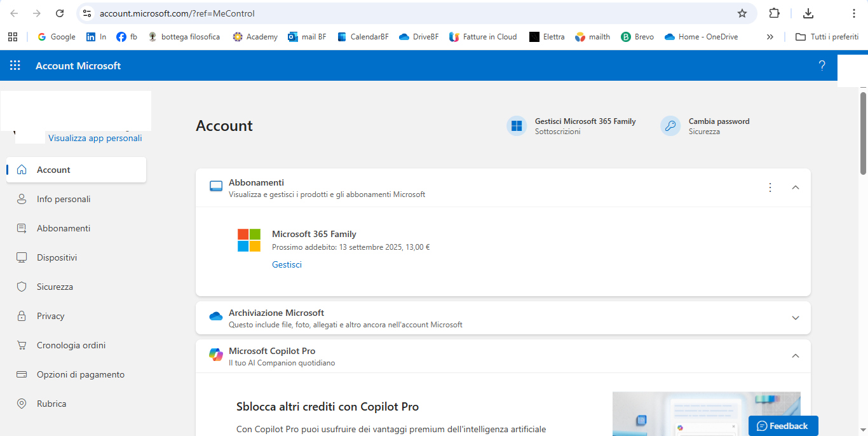
Task: Show more bookmarks with the double chevron
Action: (770, 37)
